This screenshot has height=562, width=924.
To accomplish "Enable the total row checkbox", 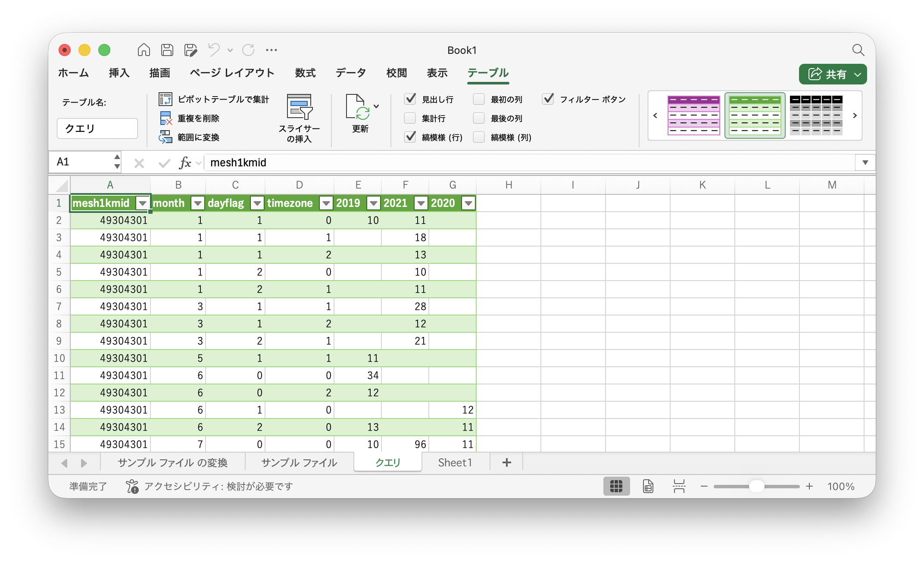I will point(410,118).
